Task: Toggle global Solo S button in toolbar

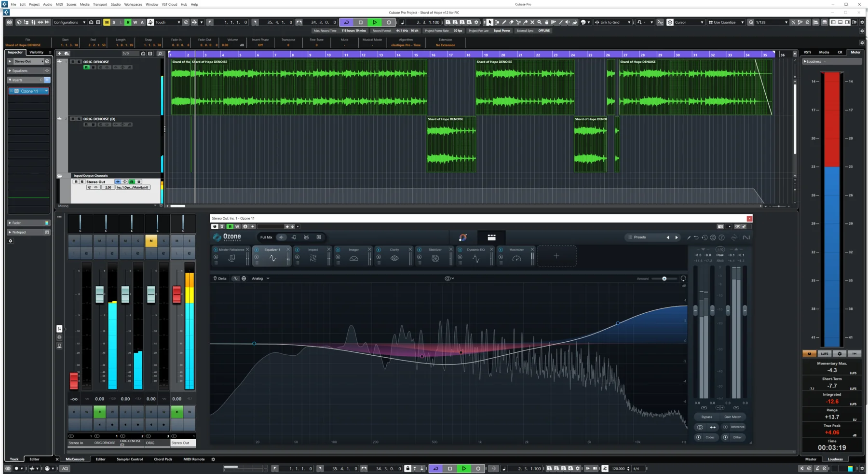Action: click(x=114, y=22)
